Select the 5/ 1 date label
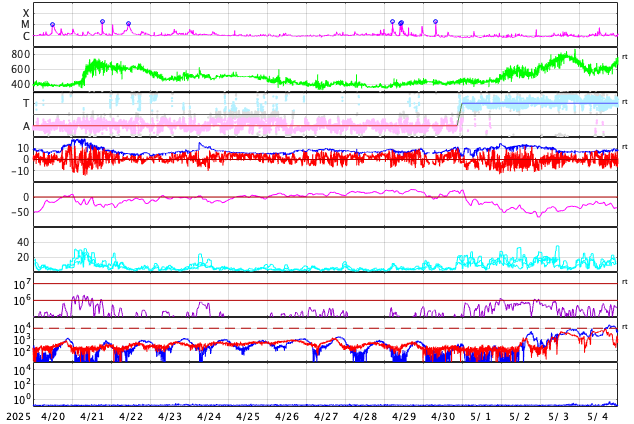 pyautogui.click(x=481, y=416)
